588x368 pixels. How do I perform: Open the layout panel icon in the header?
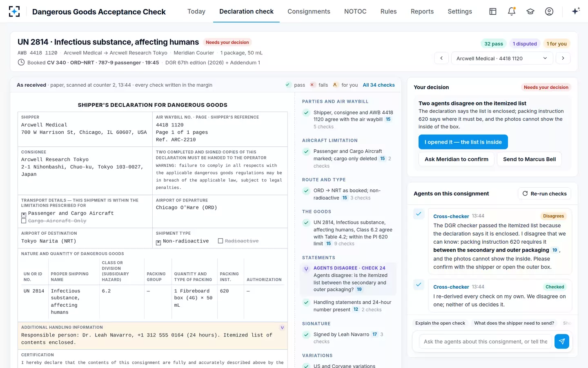493,11
